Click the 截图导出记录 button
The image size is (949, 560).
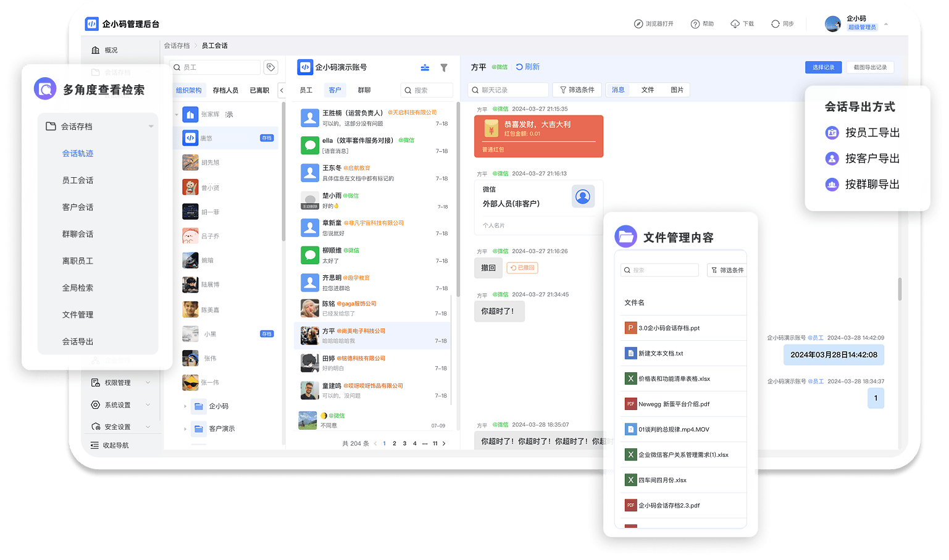(x=870, y=67)
